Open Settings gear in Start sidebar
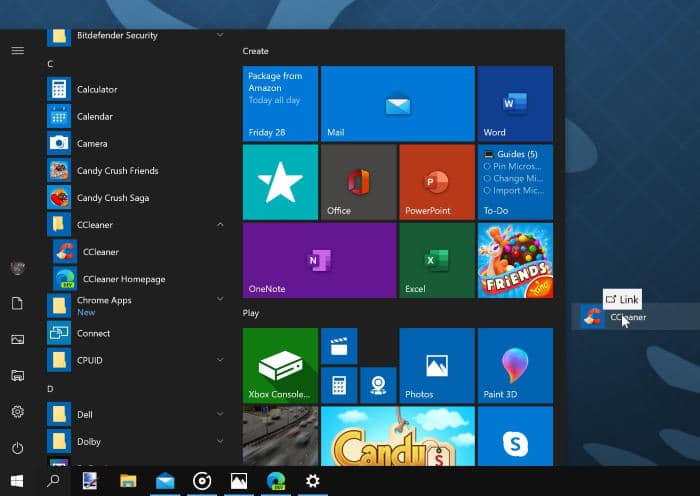 (17, 412)
